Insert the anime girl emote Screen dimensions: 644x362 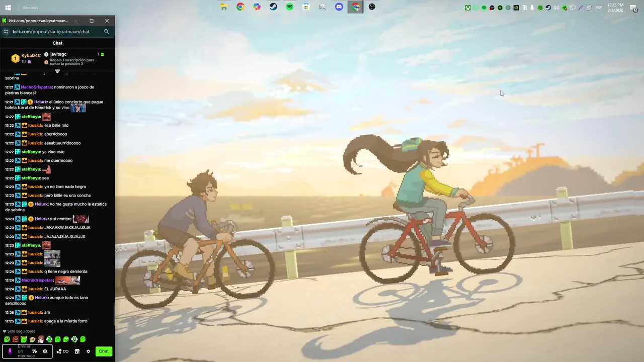[41, 339]
